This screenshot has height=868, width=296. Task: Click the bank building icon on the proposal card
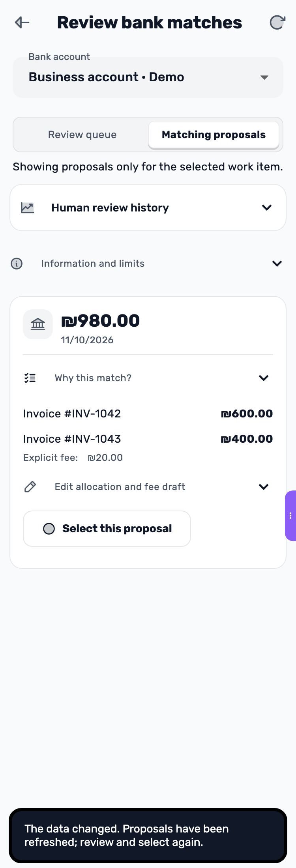click(x=38, y=324)
